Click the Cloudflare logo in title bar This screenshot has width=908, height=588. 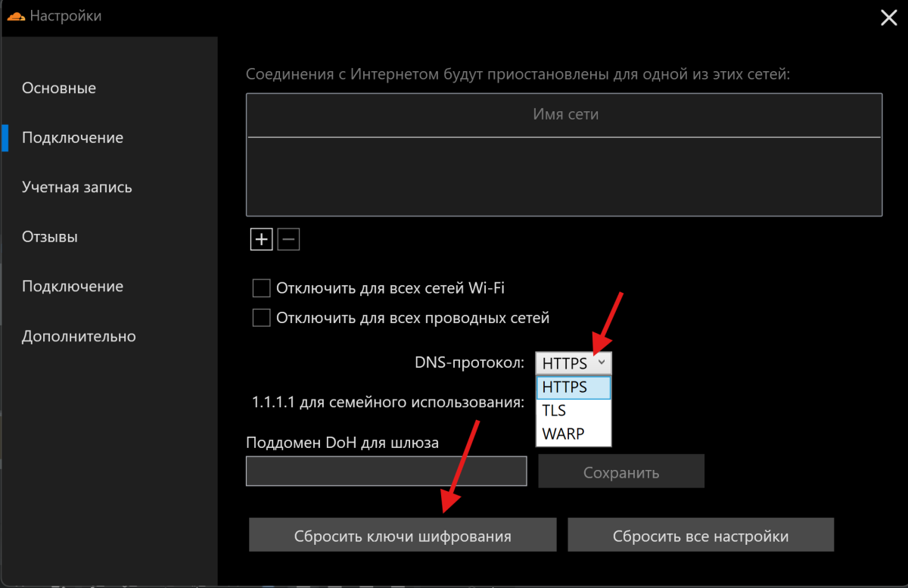coord(14,15)
